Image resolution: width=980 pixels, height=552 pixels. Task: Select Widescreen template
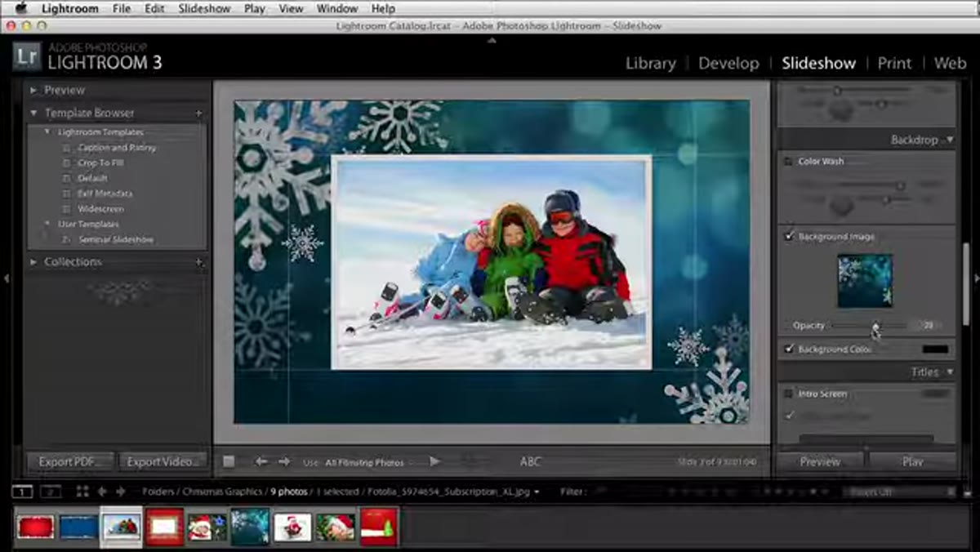pyautogui.click(x=100, y=209)
